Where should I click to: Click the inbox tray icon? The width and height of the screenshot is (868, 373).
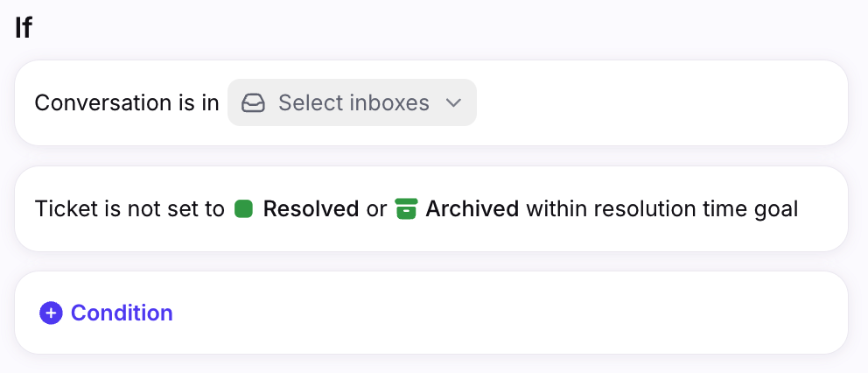click(254, 102)
